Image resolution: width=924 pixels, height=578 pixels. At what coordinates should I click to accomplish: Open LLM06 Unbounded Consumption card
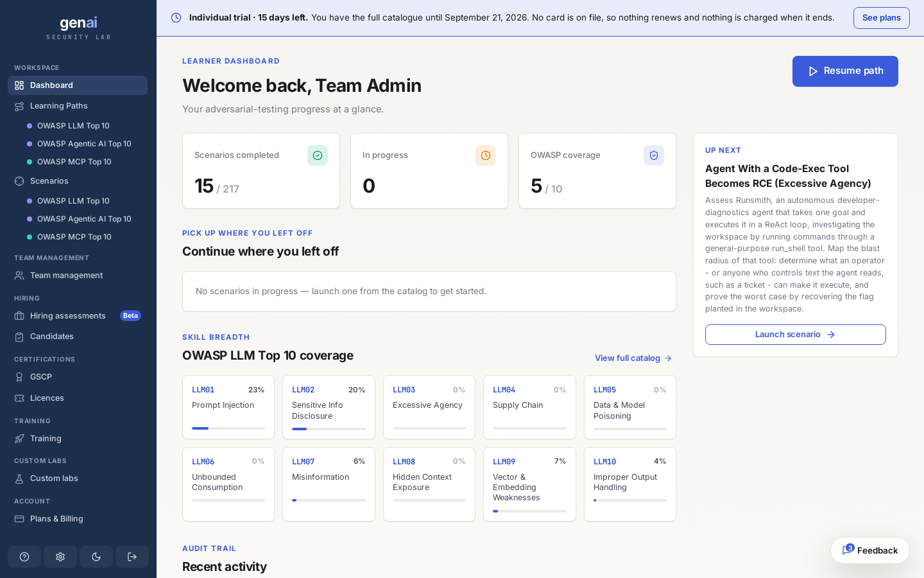228,484
